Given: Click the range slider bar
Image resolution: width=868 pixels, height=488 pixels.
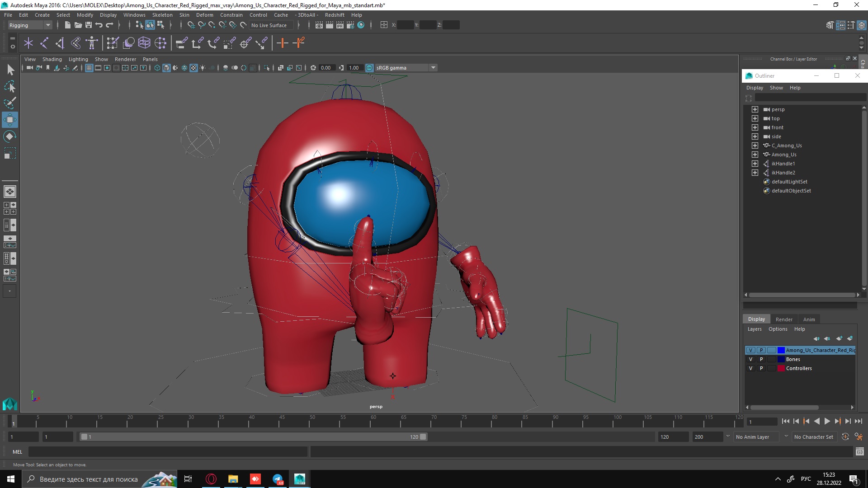Looking at the screenshot, I should tap(253, 437).
